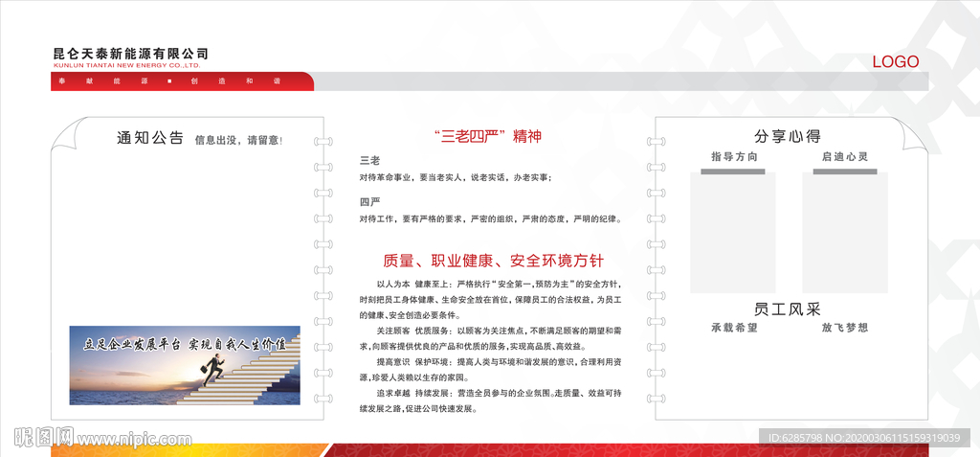Viewport: 980px width, 457px height.
Task: Select gray placeholder under 启迪心灵
Action: [x=845, y=233]
